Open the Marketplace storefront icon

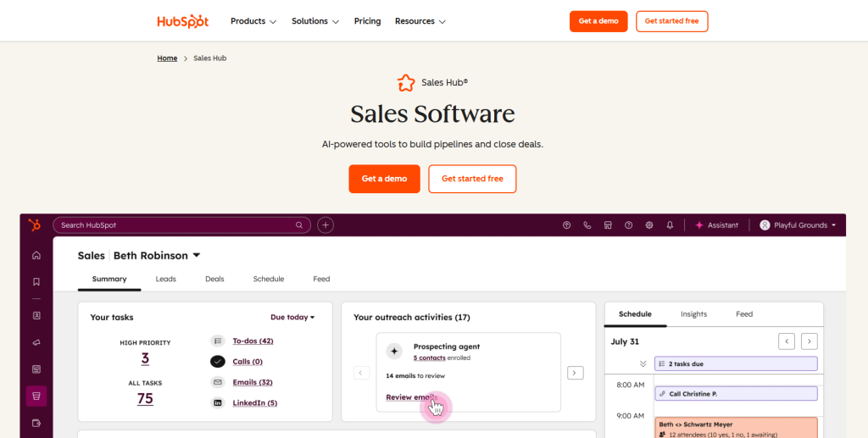[x=608, y=225]
